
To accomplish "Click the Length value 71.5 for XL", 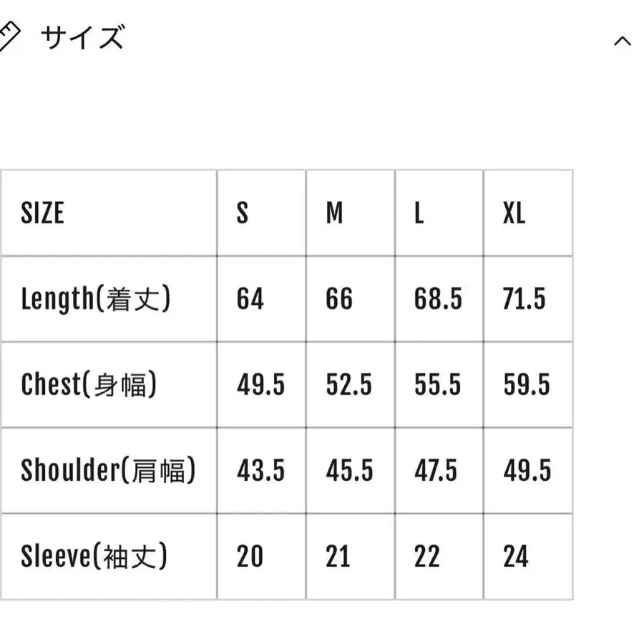I will click(x=524, y=298).
